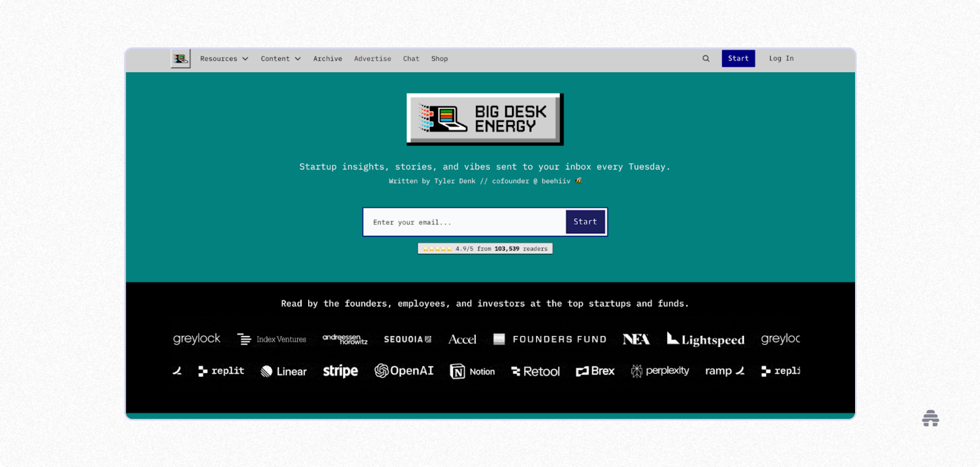Submit email with the Start button beside the field
980x467 pixels.
(x=585, y=222)
